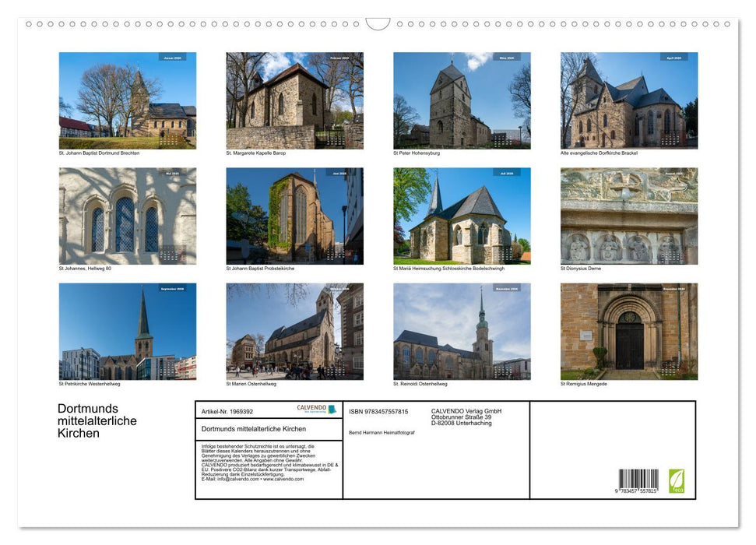Open the St Remigius Mengede photo
Image resolution: width=756 pixels, height=545 pixels.
(x=628, y=331)
